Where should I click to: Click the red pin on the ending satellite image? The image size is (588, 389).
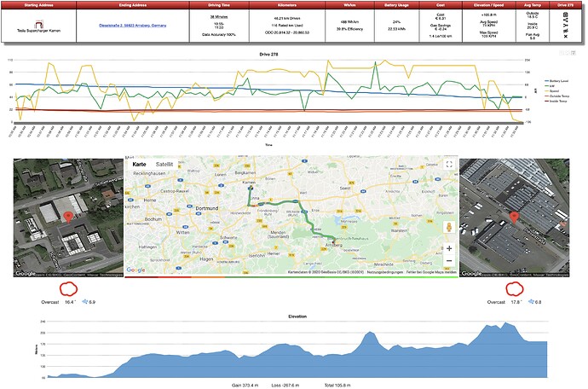515,218
